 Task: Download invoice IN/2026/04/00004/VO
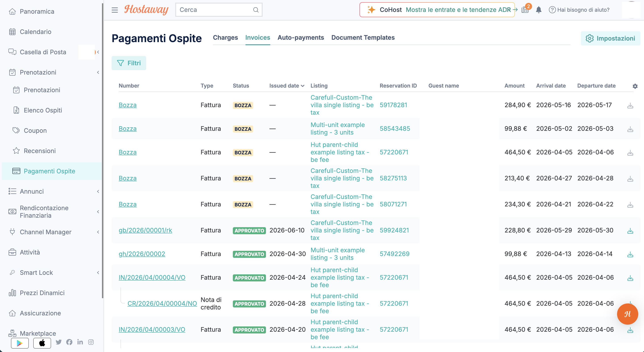pyautogui.click(x=630, y=278)
